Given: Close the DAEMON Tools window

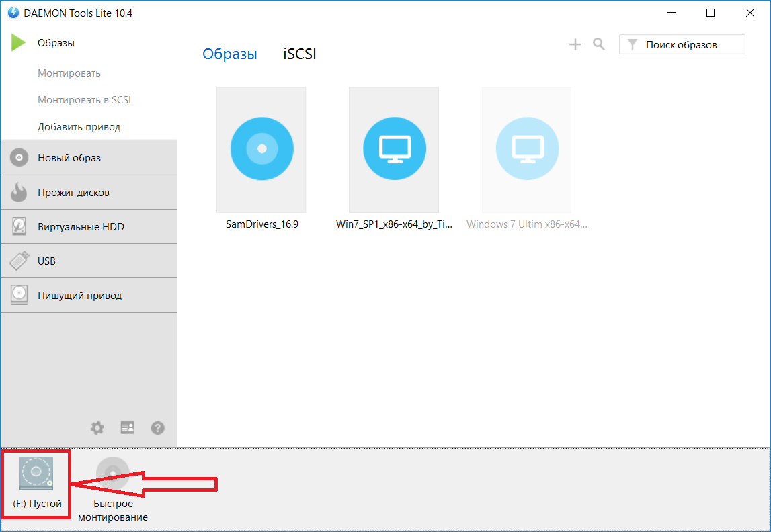Looking at the screenshot, I should coord(750,13).
